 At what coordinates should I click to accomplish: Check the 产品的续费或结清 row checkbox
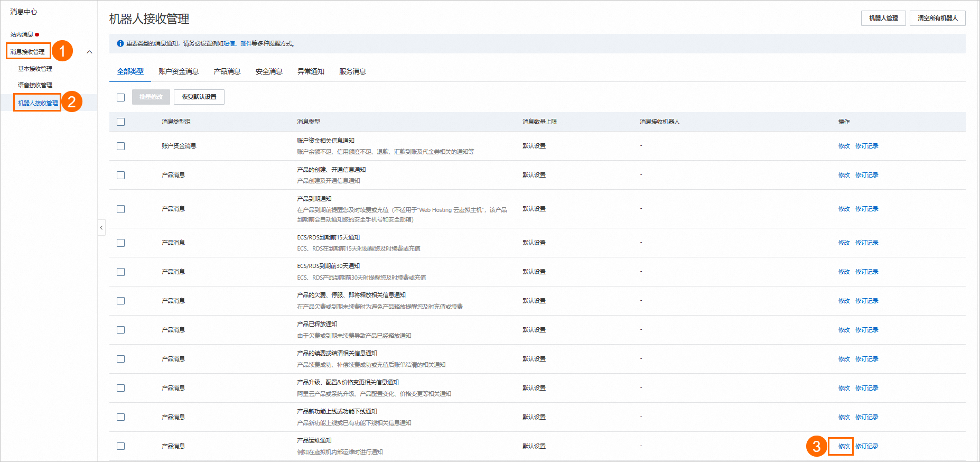[121, 359]
